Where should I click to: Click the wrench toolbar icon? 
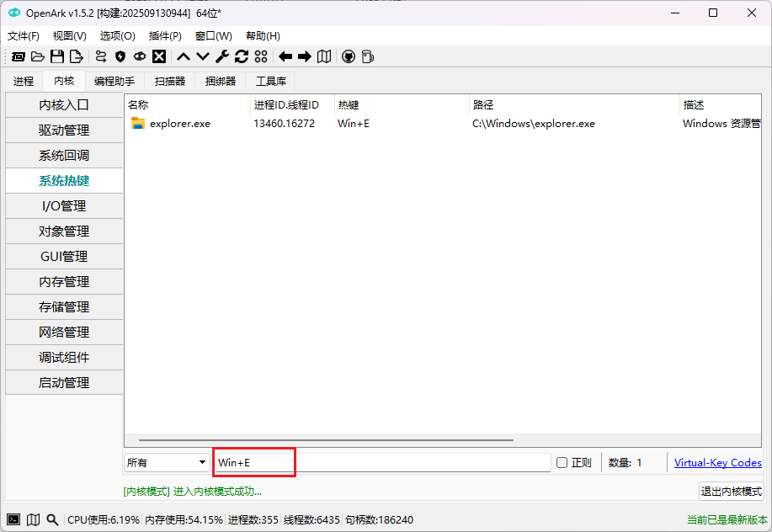[222, 56]
